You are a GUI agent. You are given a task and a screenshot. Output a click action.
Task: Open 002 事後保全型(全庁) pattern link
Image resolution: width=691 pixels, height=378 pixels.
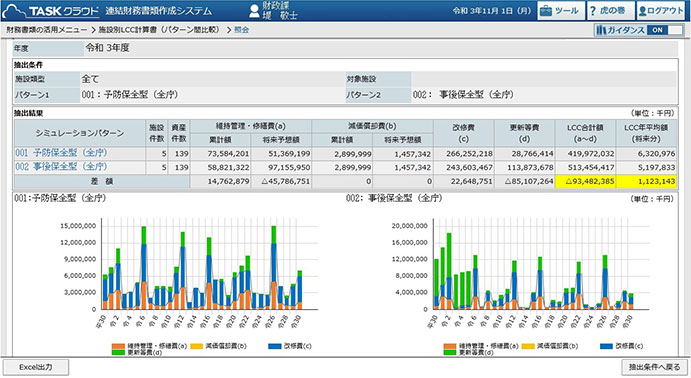[x=61, y=167]
